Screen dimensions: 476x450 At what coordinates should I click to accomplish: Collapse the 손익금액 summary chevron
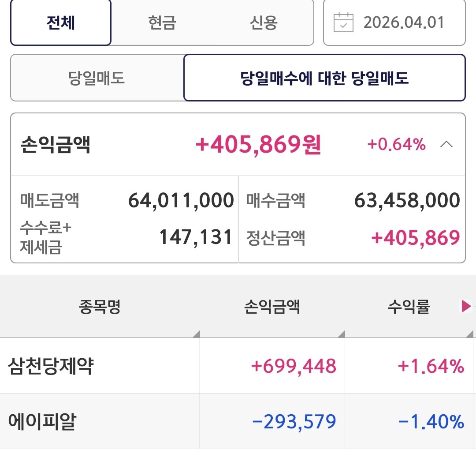click(x=446, y=145)
